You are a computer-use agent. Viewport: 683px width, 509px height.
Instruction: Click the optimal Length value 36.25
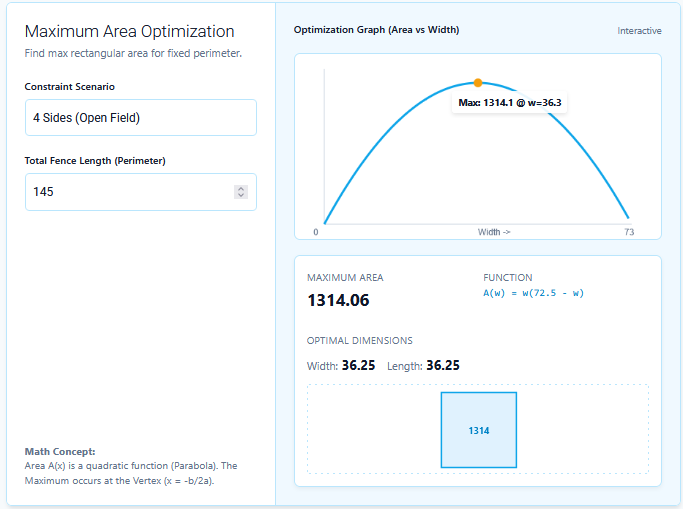[442, 366]
